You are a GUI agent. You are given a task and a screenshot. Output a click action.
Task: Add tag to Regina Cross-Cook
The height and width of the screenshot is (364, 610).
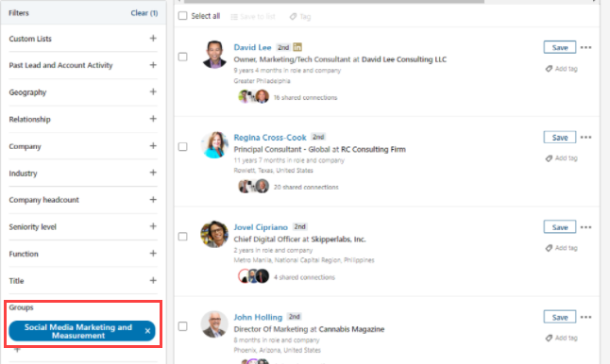(562, 158)
